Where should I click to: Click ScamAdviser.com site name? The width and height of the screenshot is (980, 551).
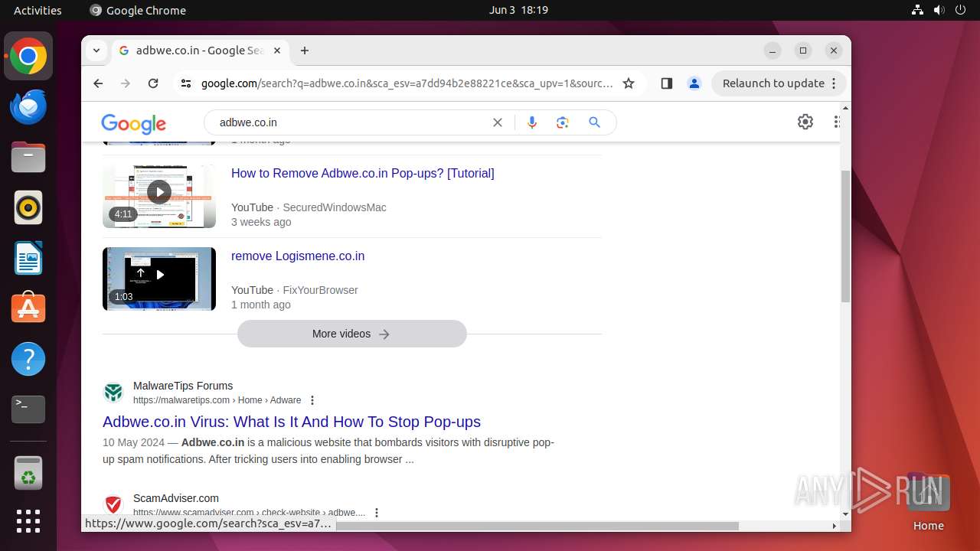176,498
